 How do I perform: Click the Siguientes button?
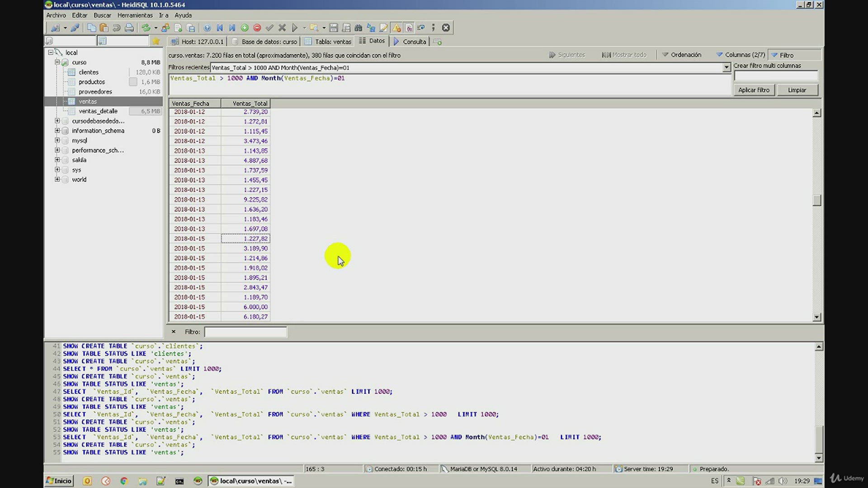pos(567,55)
